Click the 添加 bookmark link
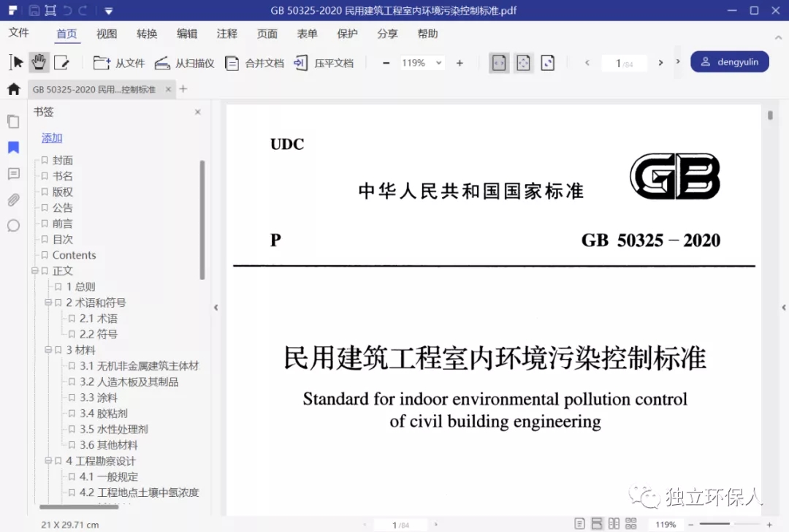789x532 pixels. [x=52, y=138]
